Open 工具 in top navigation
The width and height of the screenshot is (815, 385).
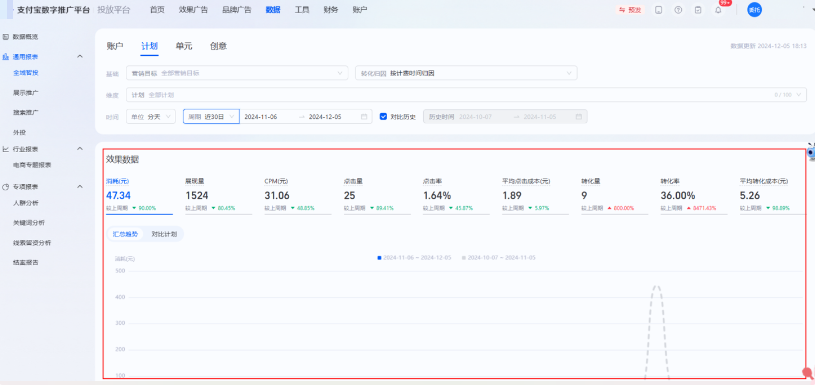tap(302, 10)
